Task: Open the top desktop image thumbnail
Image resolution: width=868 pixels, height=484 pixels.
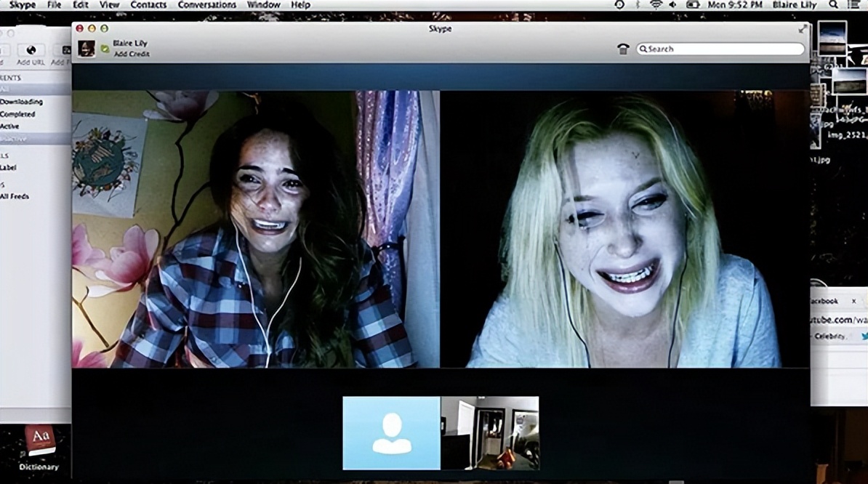Action: click(832, 38)
